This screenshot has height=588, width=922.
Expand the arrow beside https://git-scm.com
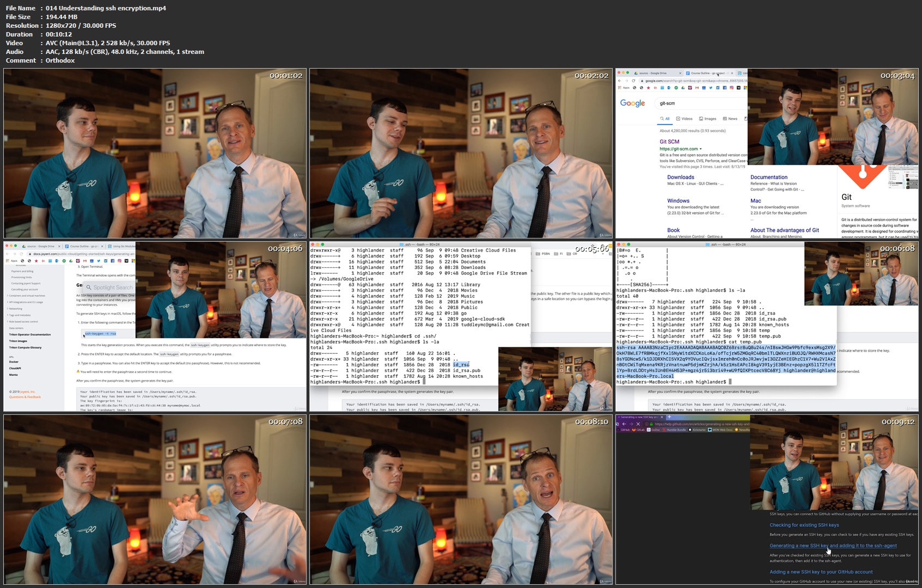(x=701, y=149)
